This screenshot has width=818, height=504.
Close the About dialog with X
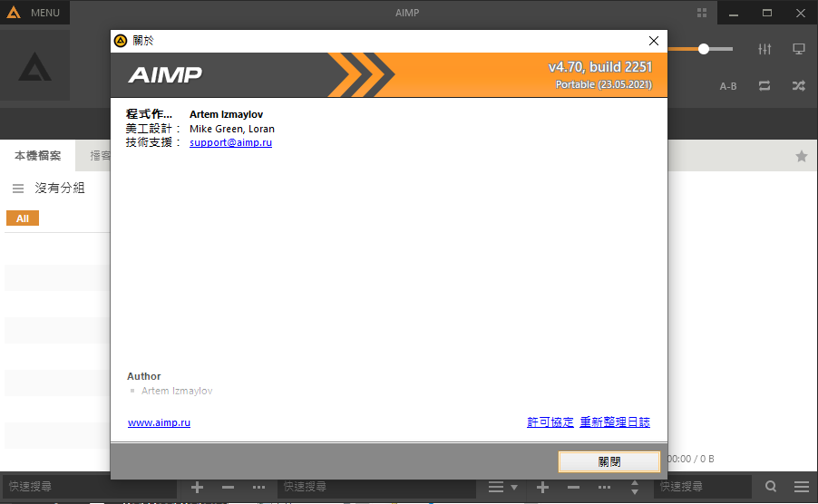click(653, 41)
